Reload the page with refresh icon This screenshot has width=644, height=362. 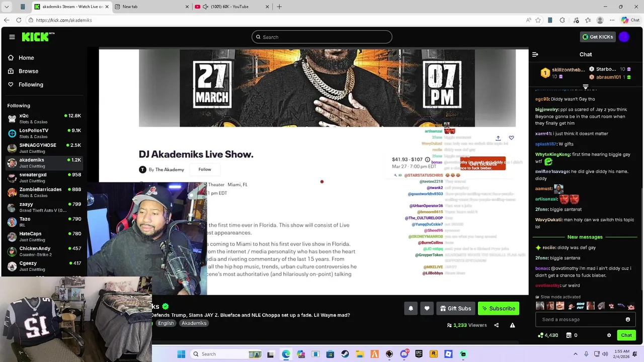(x=19, y=20)
